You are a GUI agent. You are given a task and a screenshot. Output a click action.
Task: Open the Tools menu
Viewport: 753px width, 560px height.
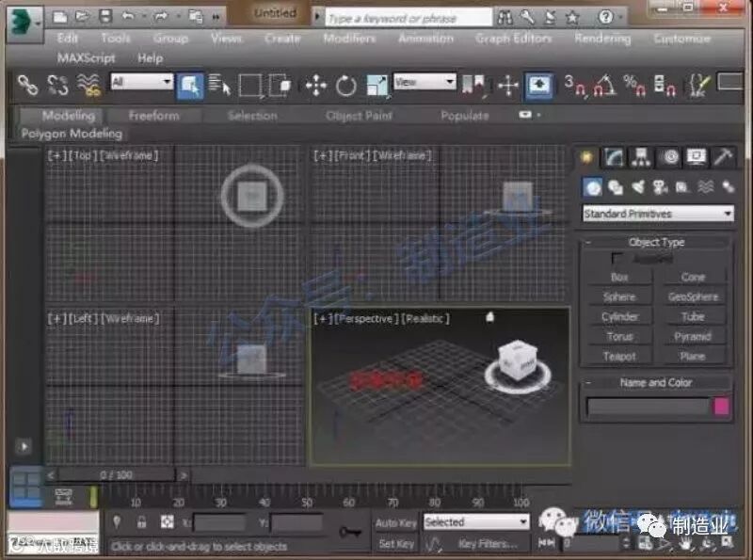point(115,38)
